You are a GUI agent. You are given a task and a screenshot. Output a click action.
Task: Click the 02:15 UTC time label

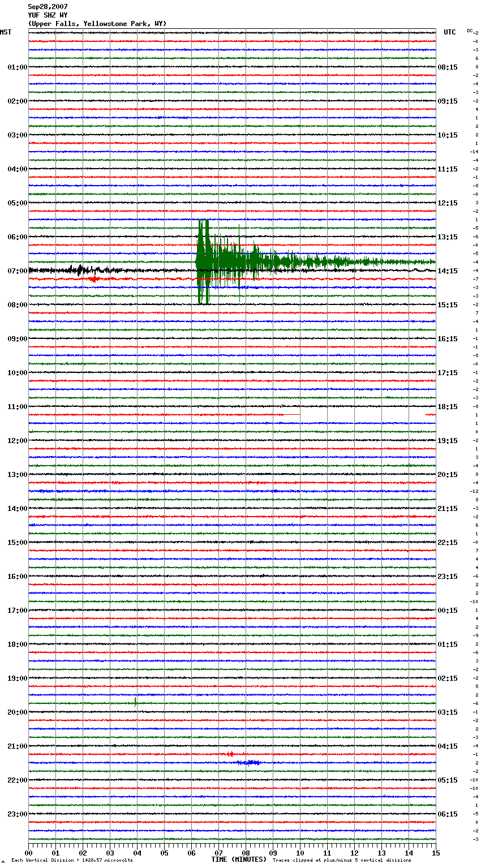pos(448,678)
